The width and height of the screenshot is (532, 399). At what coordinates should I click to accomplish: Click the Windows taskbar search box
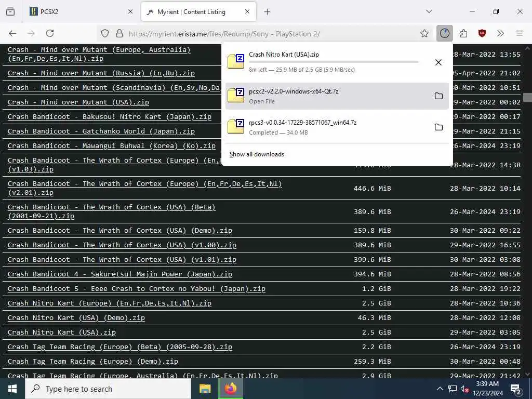click(x=108, y=389)
